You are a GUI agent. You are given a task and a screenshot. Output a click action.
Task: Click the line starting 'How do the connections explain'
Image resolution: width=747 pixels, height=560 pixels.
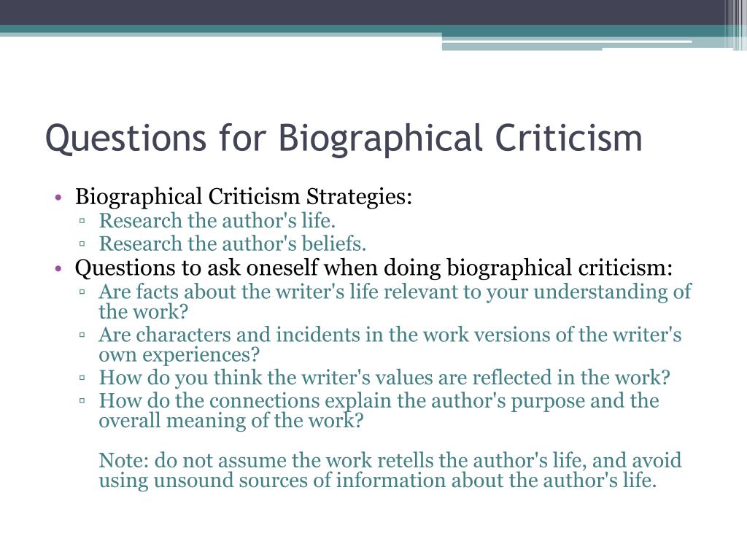pos(379,400)
